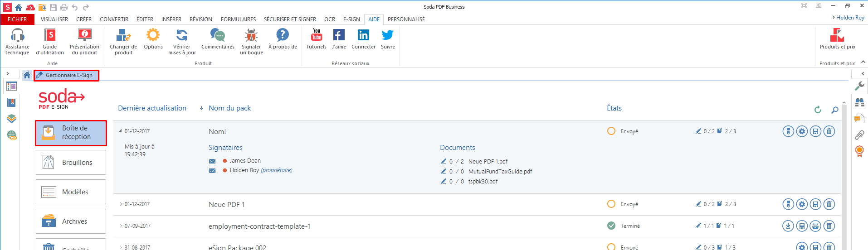Switch to E-SIGN tab
Screen dimensions: 868x250
(x=351, y=19)
